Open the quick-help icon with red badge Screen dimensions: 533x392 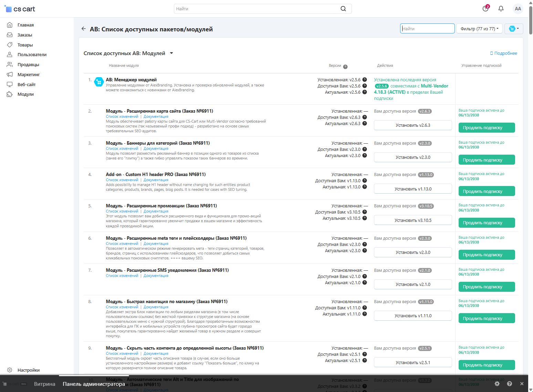(x=486, y=8)
